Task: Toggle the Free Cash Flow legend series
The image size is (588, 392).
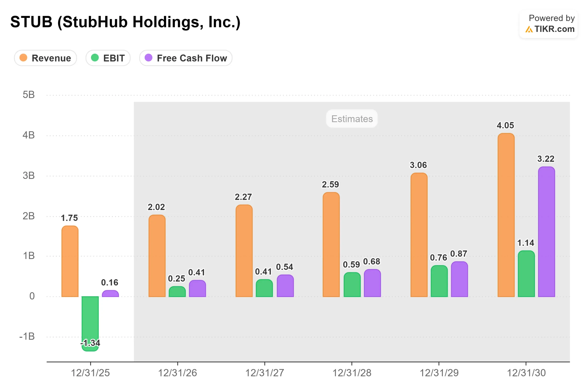Action: point(186,58)
